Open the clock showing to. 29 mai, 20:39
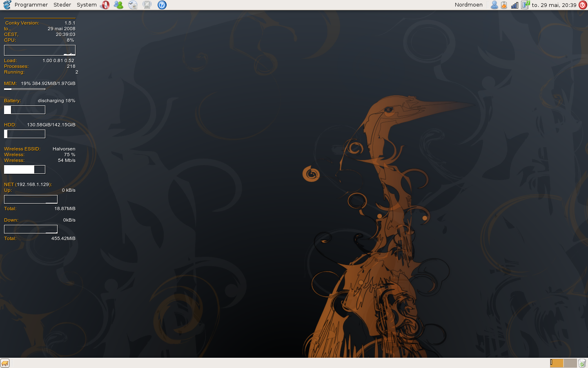Image resolution: width=588 pixels, height=368 pixels. click(x=554, y=5)
